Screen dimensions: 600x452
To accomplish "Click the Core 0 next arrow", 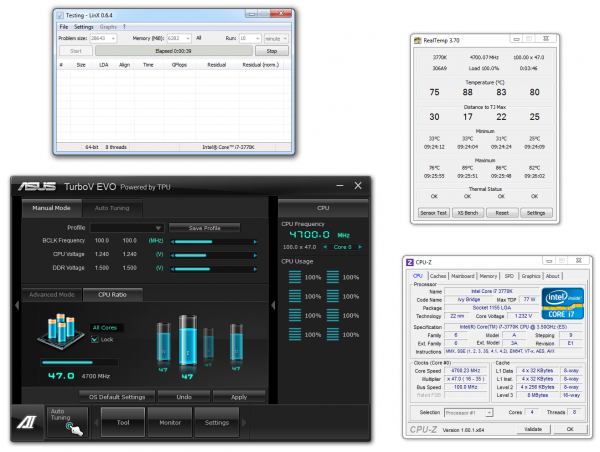I will point(360,247).
